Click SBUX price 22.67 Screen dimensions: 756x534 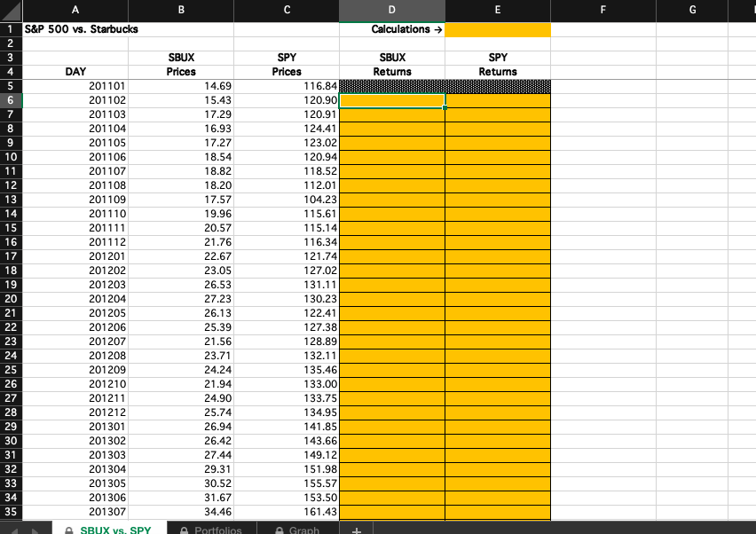click(181, 256)
